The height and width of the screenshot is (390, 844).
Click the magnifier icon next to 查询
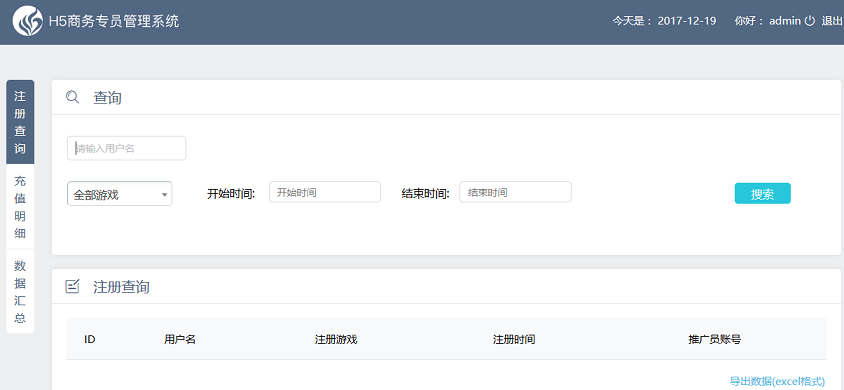pyautogui.click(x=72, y=97)
